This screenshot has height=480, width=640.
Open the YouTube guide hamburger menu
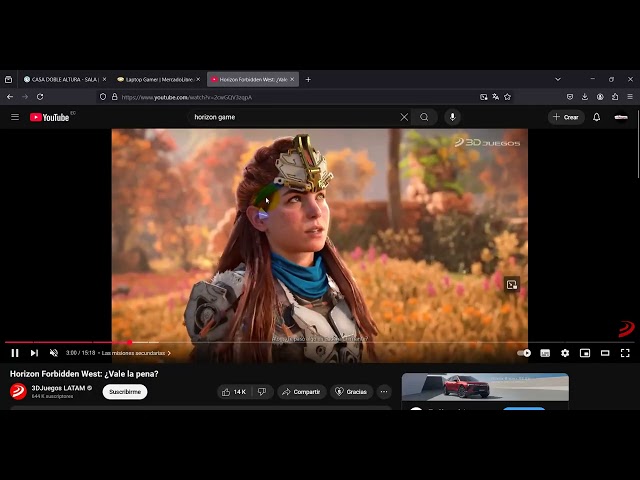point(15,117)
